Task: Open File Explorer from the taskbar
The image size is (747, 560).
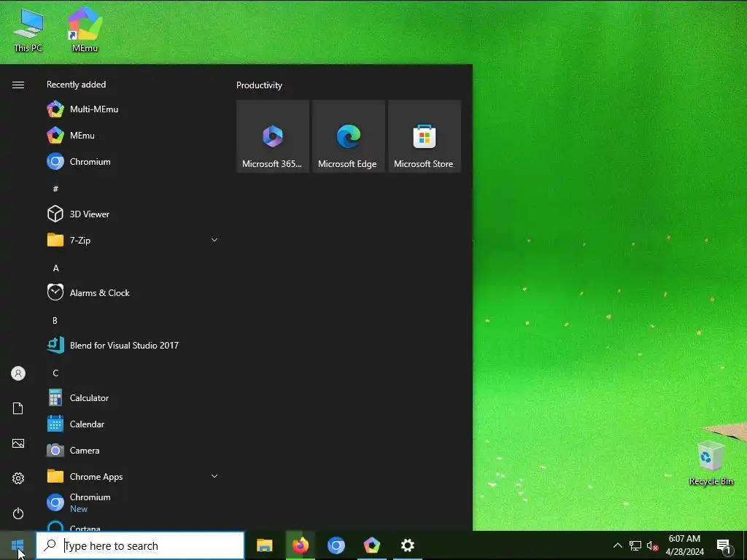Action: click(264, 545)
